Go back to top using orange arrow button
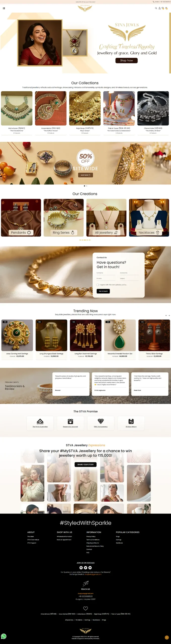The width and height of the screenshot is (171, 644). pos(166,637)
